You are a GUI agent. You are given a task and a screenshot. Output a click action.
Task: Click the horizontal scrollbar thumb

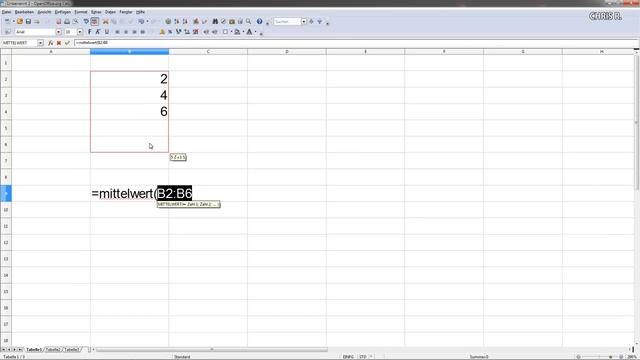pos(212,349)
